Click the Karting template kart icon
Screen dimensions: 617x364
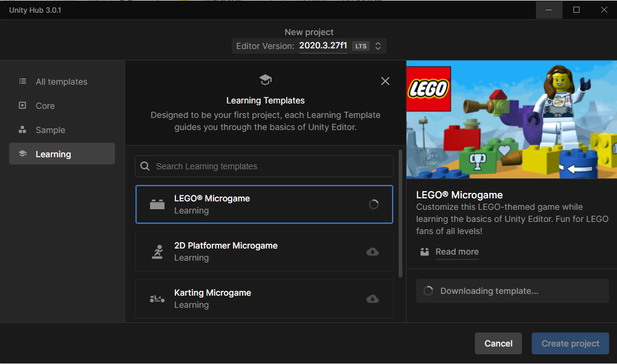(157, 299)
